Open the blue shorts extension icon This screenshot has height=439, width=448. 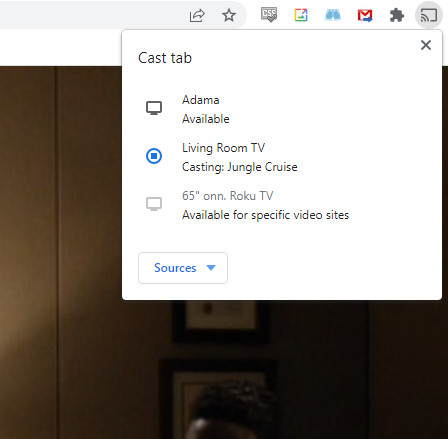pyautogui.click(x=333, y=15)
